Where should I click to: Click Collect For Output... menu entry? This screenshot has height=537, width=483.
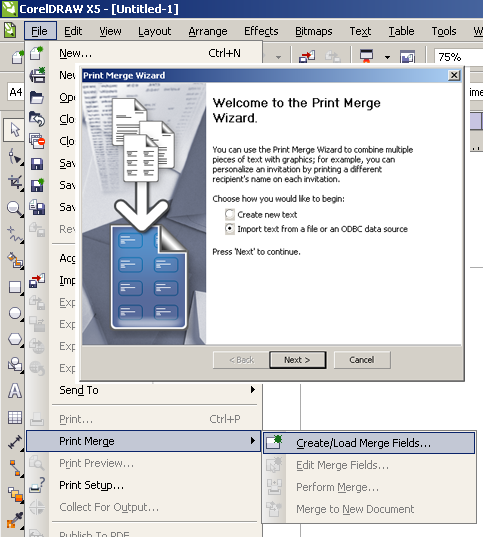(144, 507)
